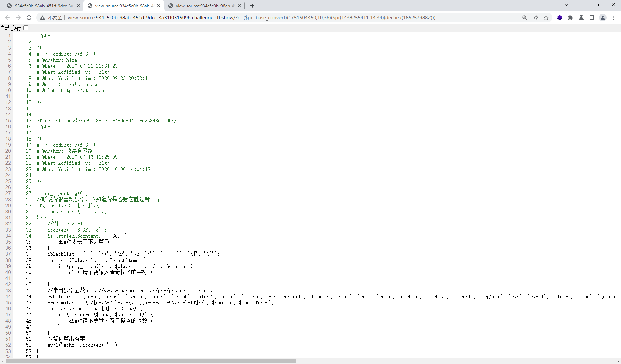Click the scrollbar right arrow
Screen dimensions: 621x364
click(x=618, y=361)
